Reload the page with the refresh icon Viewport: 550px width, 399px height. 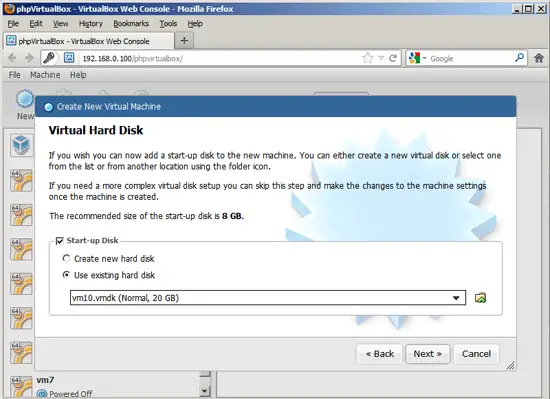393,58
